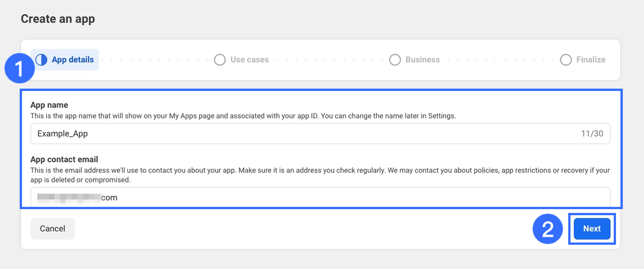Click the contact email description paragraph
Viewport: 644px width, 269px height.
click(320, 175)
